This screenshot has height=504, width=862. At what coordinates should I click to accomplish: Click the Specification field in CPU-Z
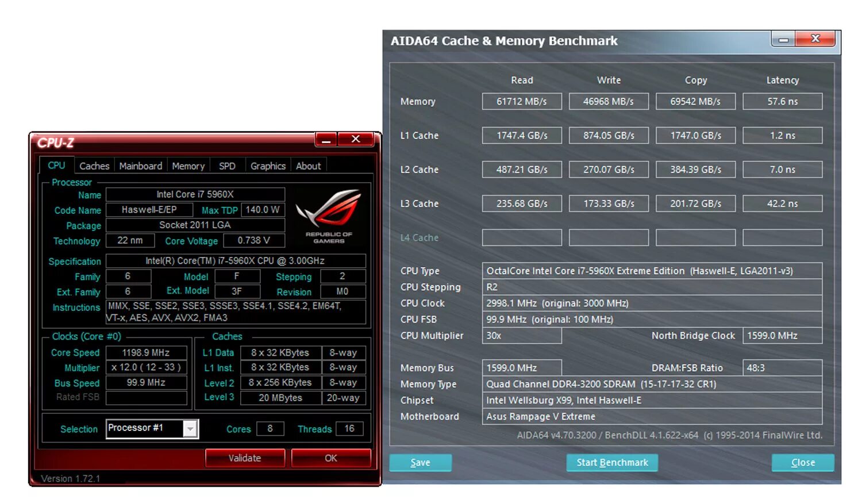[236, 261]
